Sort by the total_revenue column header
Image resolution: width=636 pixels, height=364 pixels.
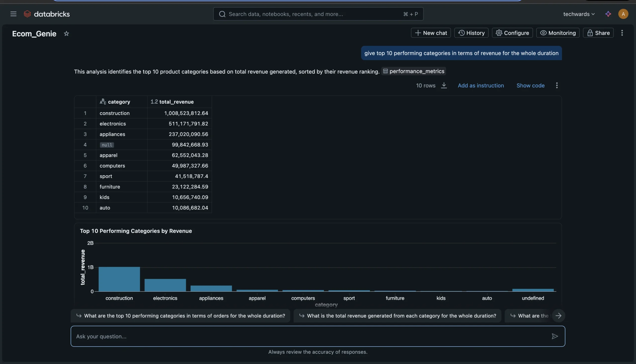coord(179,102)
